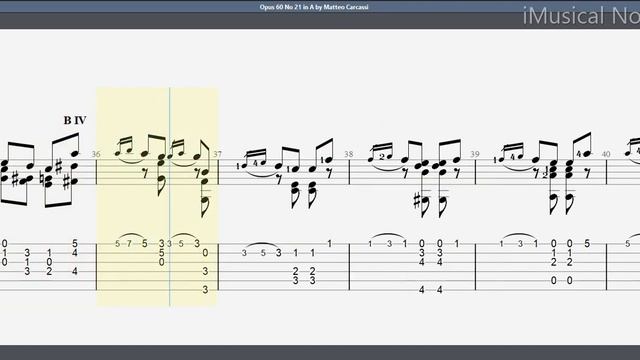Click the title 'Opus 60 No 21 in A by Matteo Carcassi'
Screen dimensions: 640x360
[x=314, y=7]
